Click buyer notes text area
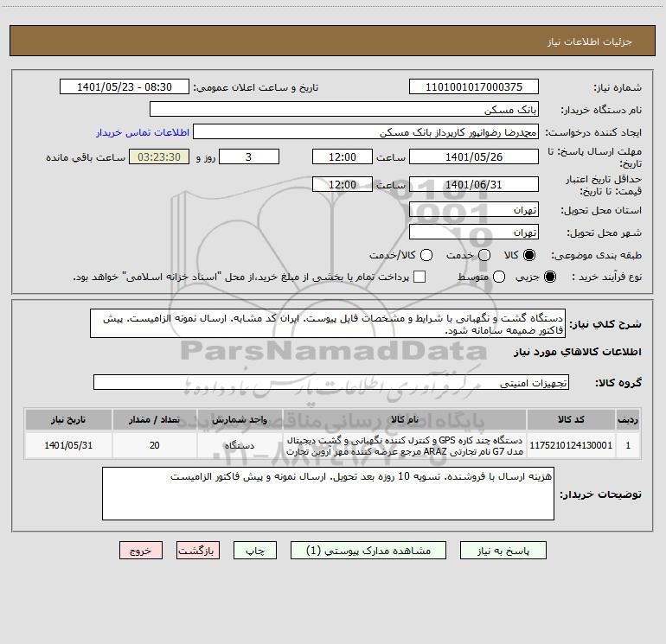This screenshot has height=644, width=666. 328,494
